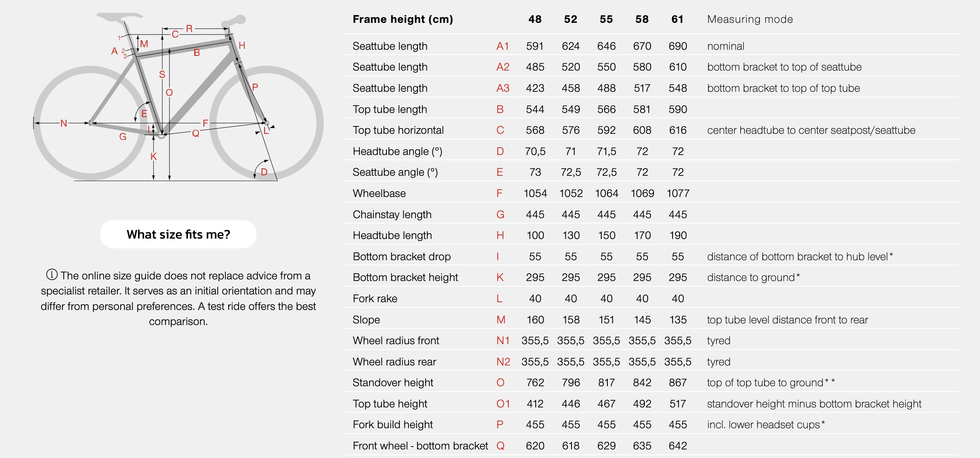980x458 pixels.
Task: Select the frame height 55 column header
Action: click(x=606, y=19)
